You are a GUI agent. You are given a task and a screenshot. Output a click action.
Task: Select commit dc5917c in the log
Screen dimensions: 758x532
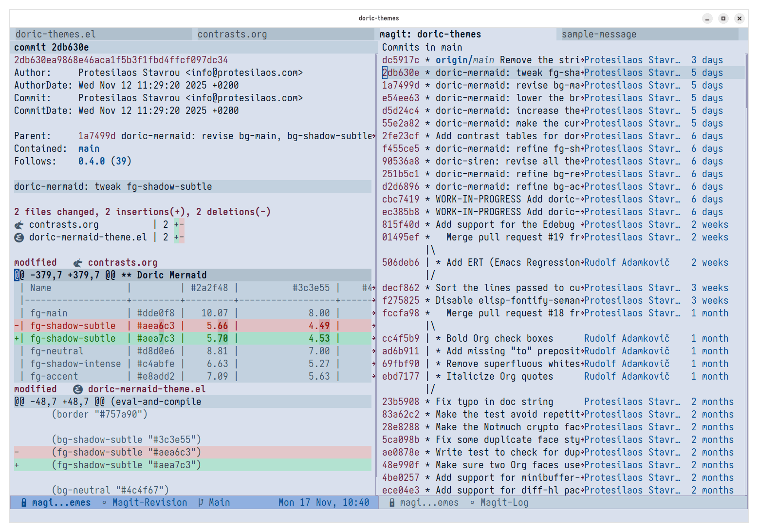tap(400, 60)
